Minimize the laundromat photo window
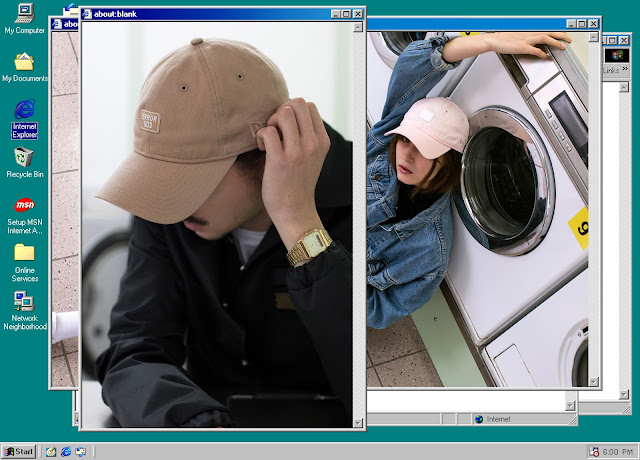This screenshot has height=460, width=640. click(571, 24)
